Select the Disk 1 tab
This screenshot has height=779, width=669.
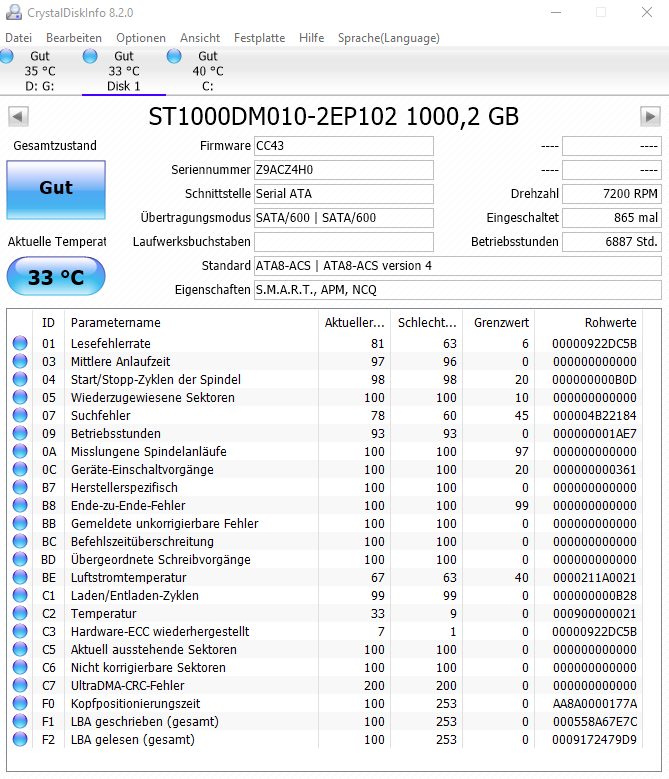pos(124,71)
